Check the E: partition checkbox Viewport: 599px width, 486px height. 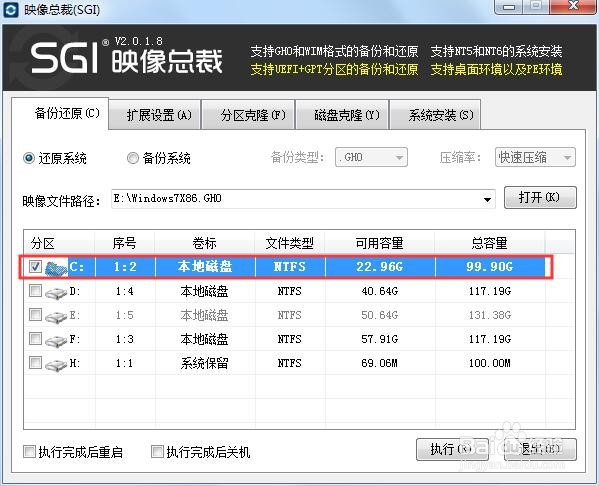click(35, 315)
